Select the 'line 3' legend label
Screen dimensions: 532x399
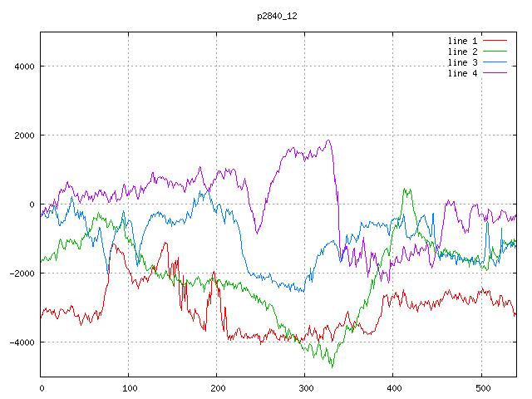pos(462,62)
